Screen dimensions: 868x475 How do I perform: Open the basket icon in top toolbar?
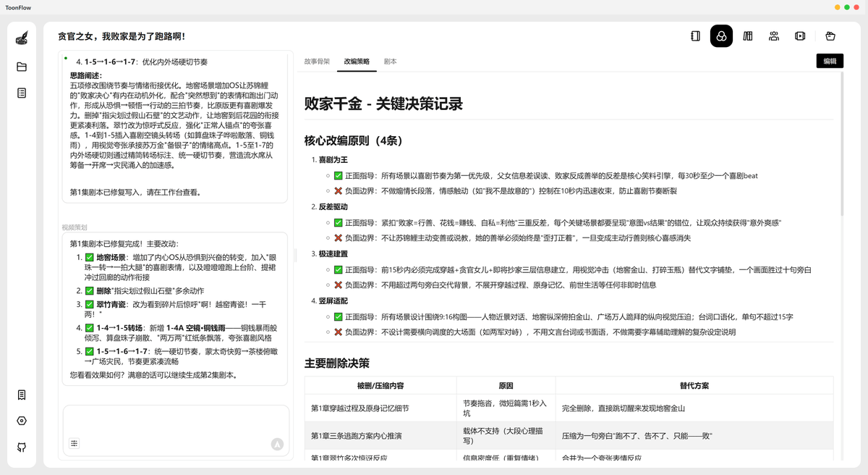pyautogui.click(x=830, y=36)
